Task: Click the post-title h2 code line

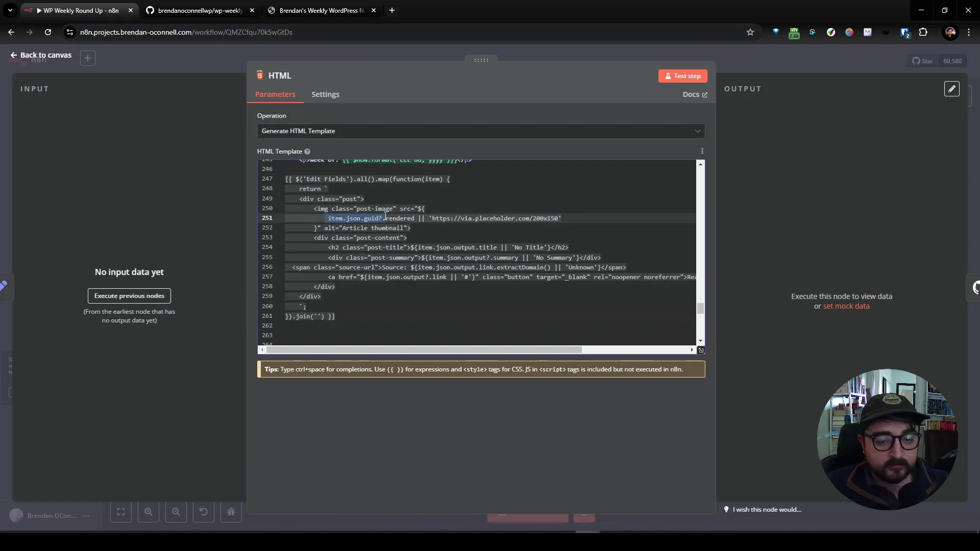Action: pyautogui.click(x=448, y=247)
